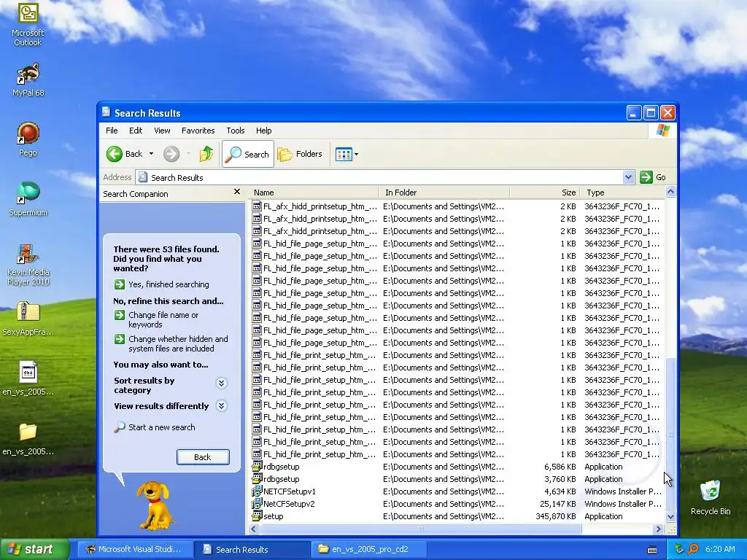This screenshot has width=747, height=560.
Task: Open Pego desktop shortcut
Action: 28,139
